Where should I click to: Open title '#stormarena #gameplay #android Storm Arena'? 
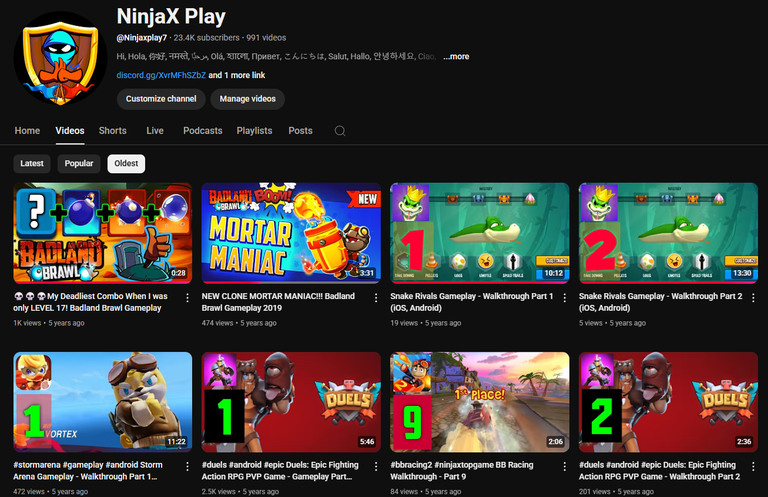tap(88, 471)
